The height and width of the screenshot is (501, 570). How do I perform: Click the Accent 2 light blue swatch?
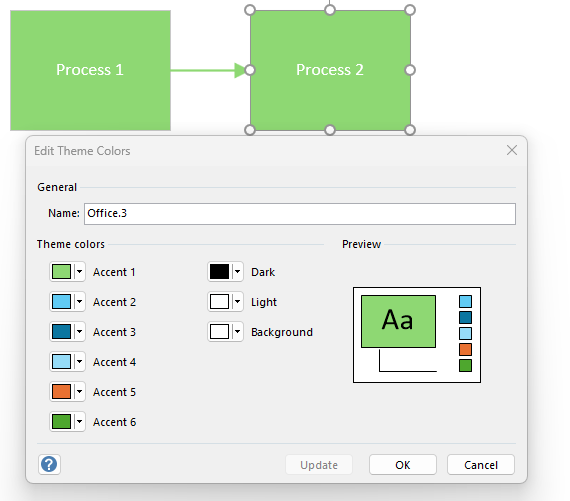(61, 302)
